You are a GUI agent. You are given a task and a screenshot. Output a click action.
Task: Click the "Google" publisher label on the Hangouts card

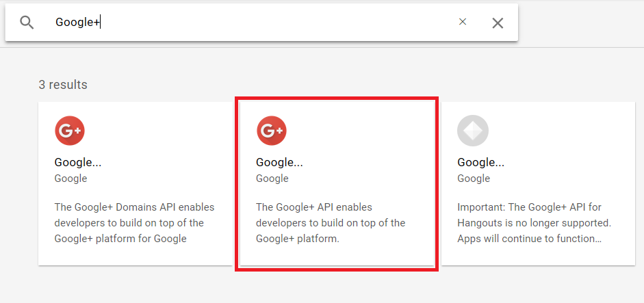pyautogui.click(x=474, y=179)
